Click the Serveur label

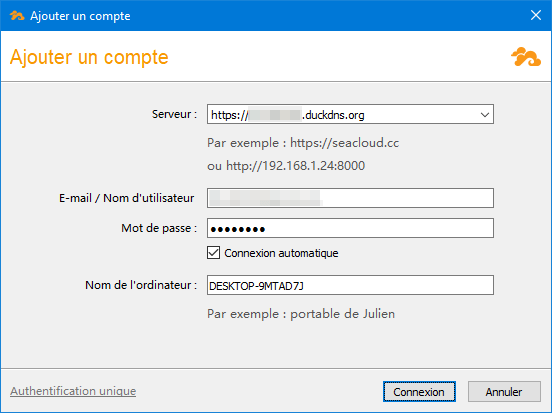coord(174,114)
